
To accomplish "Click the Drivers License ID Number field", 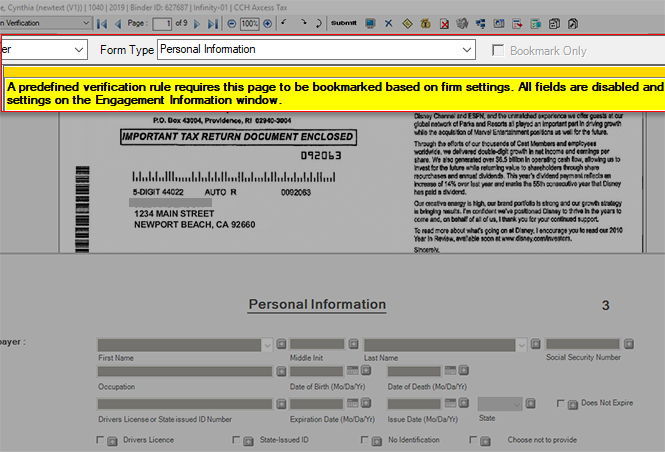I will coord(185,404).
